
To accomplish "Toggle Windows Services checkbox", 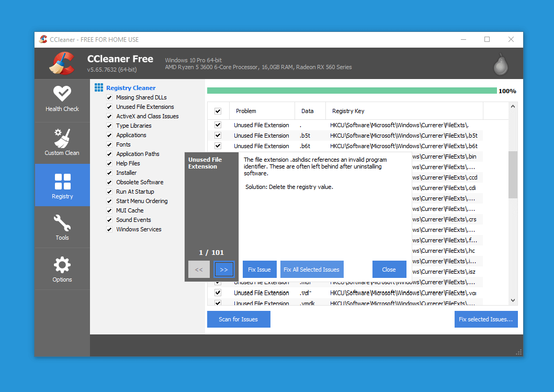I will tap(109, 229).
